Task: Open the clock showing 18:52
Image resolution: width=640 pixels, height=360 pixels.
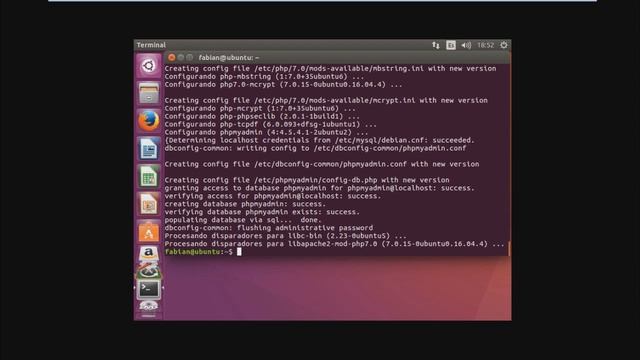Action: click(485, 45)
